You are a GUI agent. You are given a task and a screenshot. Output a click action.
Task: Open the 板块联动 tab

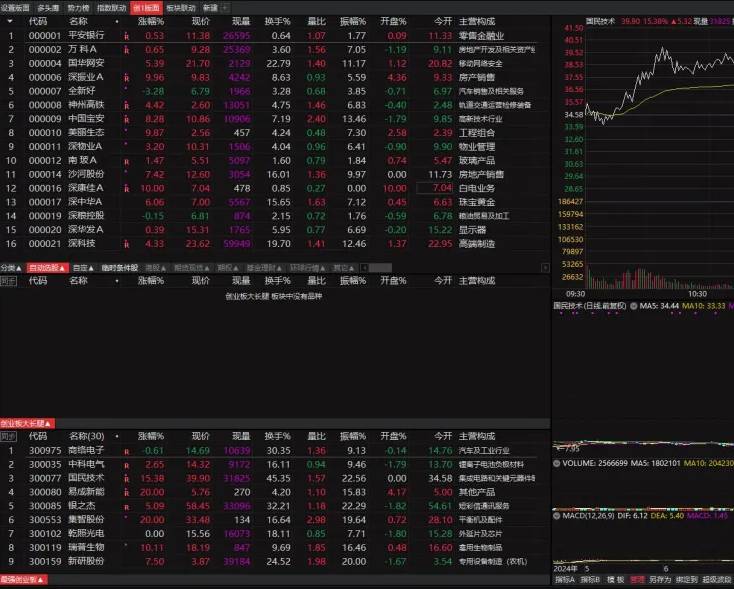pyautogui.click(x=181, y=7)
